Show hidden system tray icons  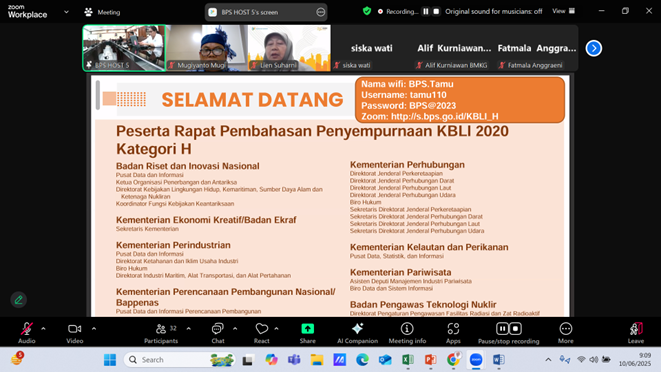point(548,360)
